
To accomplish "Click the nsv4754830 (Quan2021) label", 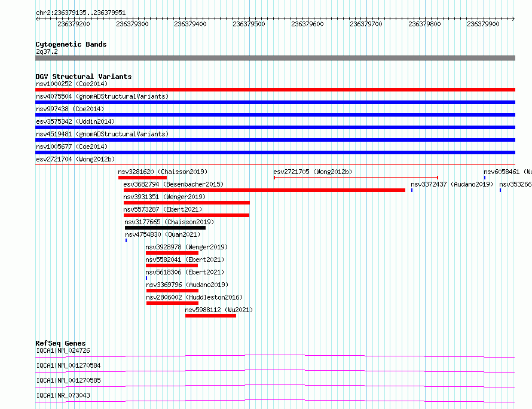I will coord(163,234).
